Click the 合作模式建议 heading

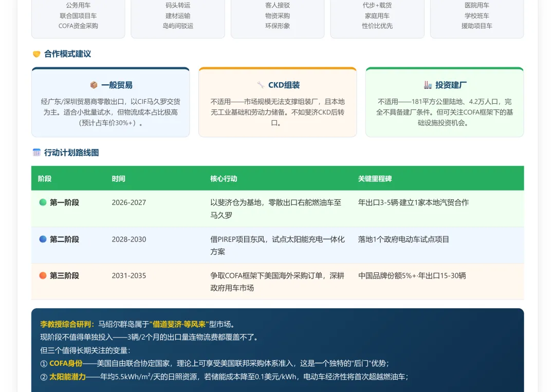coord(68,54)
